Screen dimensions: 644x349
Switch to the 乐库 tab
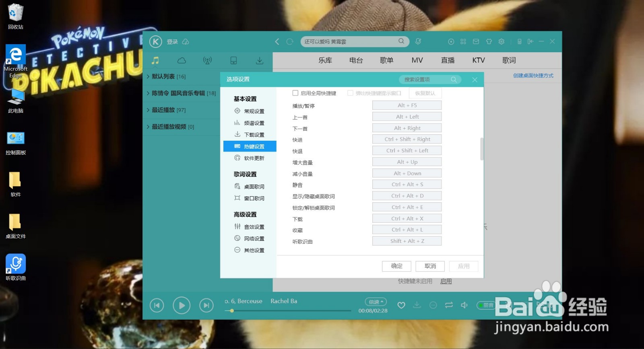pos(325,60)
